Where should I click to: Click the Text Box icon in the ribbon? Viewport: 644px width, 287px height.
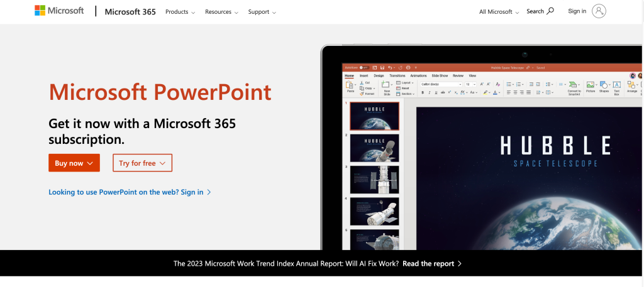[616, 86]
